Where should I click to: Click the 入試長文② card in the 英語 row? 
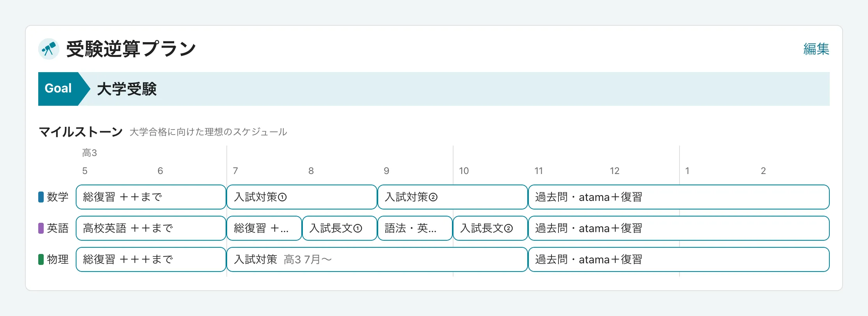click(490, 228)
